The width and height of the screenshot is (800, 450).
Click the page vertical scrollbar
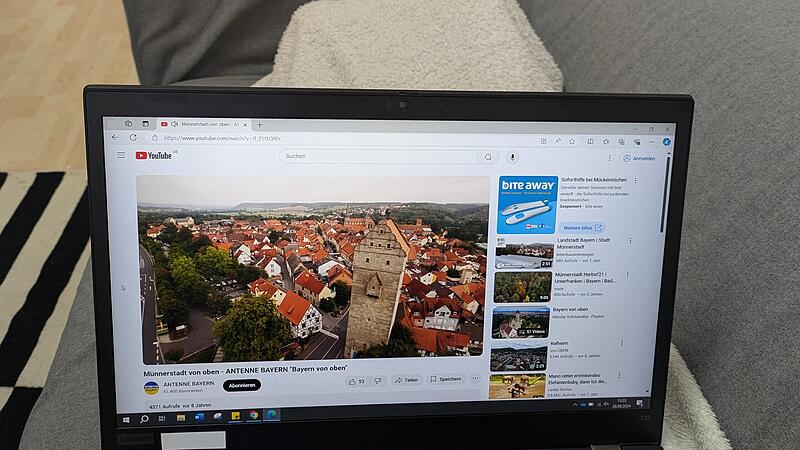(665, 195)
